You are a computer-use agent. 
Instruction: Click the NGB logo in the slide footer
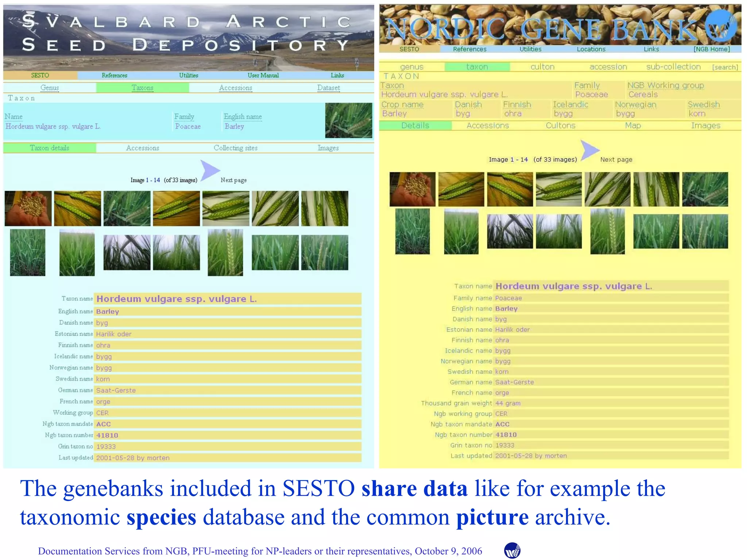[x=512, y=551]
